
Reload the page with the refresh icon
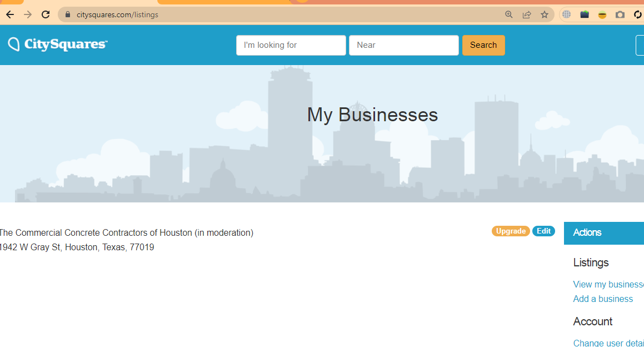[46, 15]
